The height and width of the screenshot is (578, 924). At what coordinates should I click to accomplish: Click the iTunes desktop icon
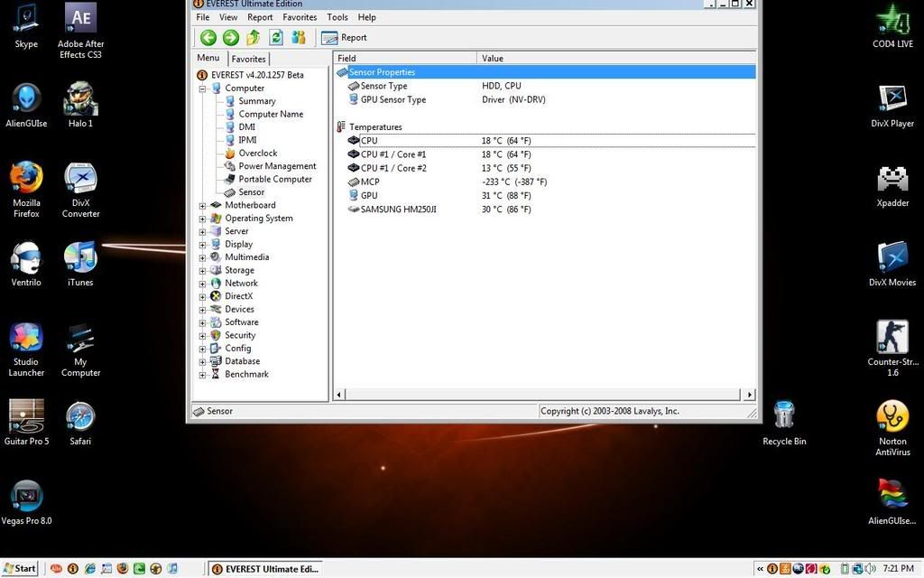pyautogui.click(x=80, y=265)
